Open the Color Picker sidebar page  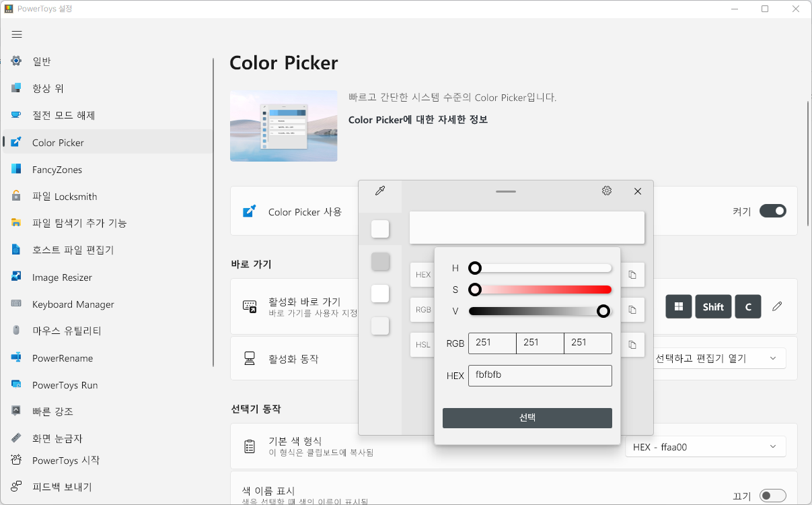108,142
